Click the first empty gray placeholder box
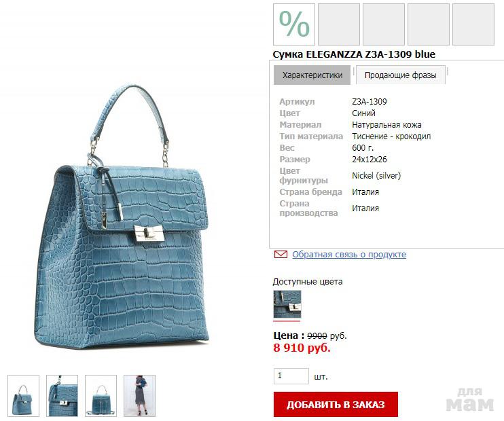This screenshot has height=421, width=504. click(x=339, y=24)
